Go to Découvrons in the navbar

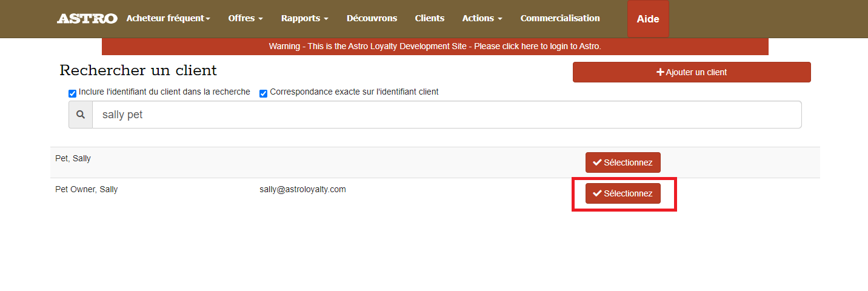(x=372, y=18)
